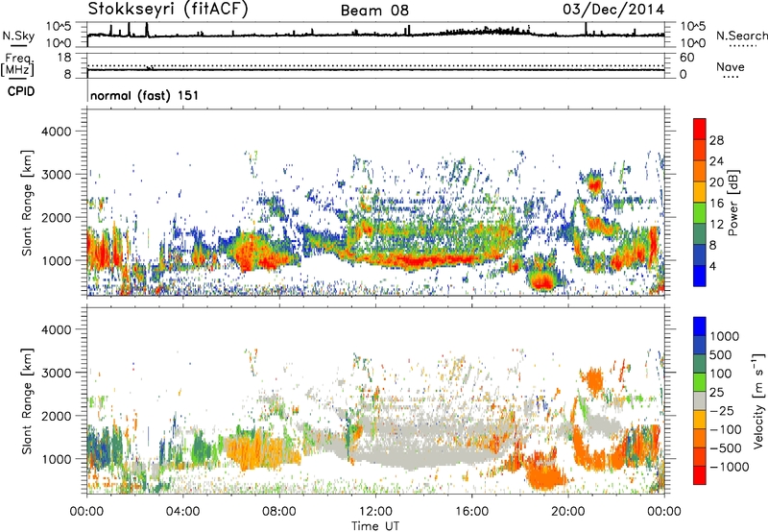Click the "24" label on power color bar
768x532 pixels.
coord(716,161)
